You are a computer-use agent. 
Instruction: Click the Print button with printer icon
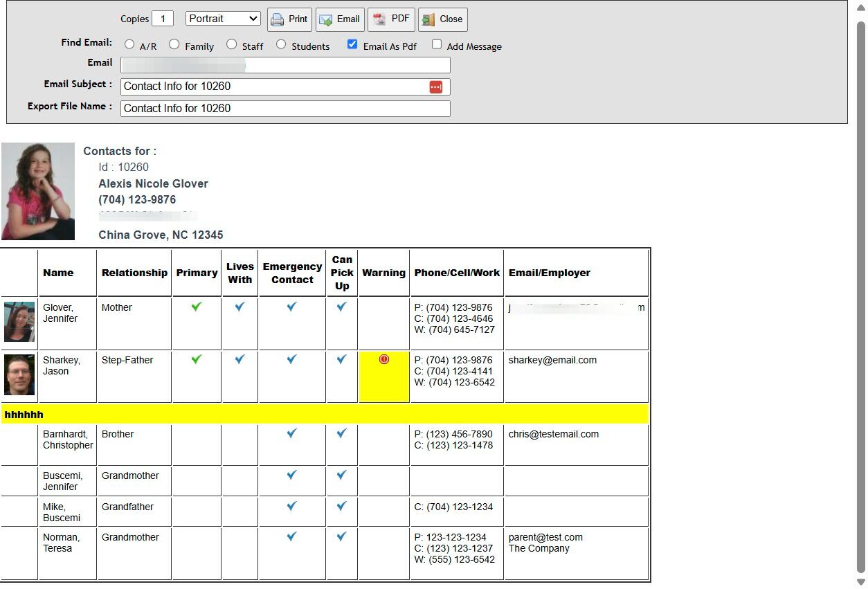click(x=289, y=19)
